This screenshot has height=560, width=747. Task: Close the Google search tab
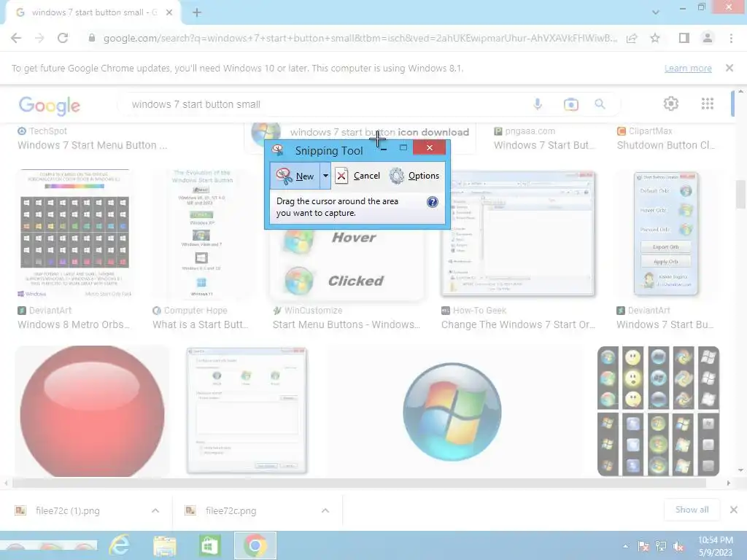(169, 12)
